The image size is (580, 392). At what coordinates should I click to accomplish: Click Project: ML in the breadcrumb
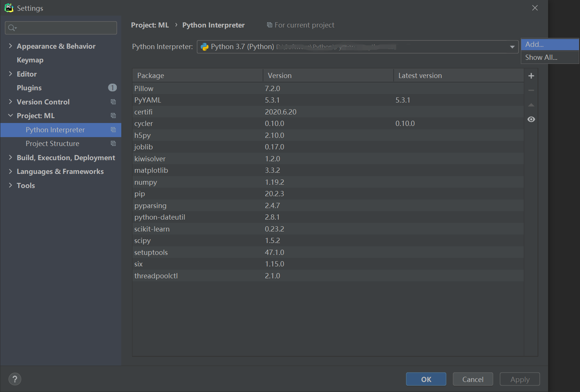(150, 25)
